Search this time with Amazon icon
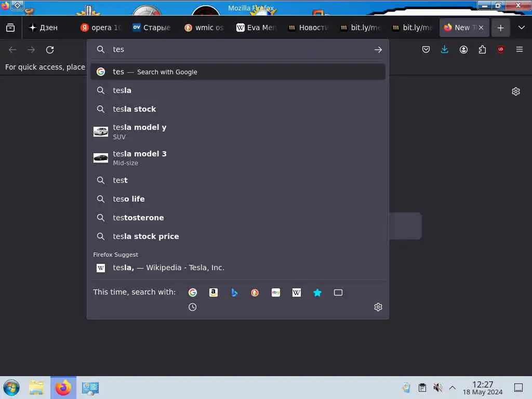This screenshot has width=532, height=399. point(214,292)
